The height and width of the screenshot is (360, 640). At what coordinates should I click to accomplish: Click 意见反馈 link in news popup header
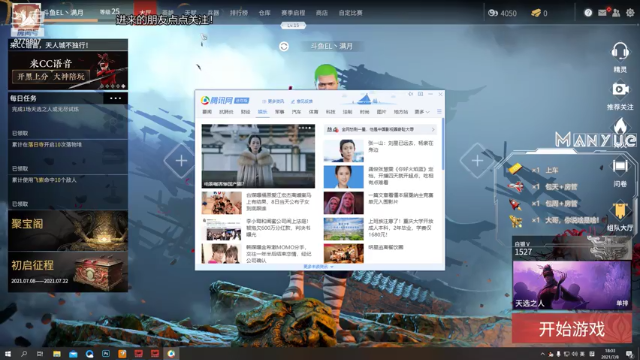302,101
